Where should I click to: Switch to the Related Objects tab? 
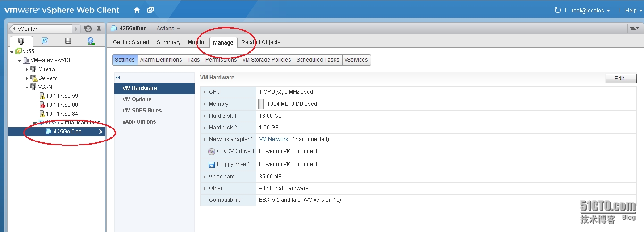click(261, 42)
